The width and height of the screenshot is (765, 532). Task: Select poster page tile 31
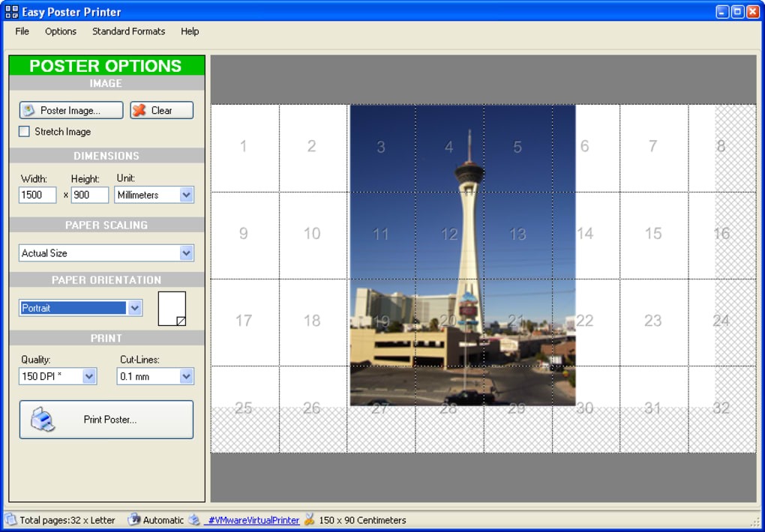coord(654,409)
